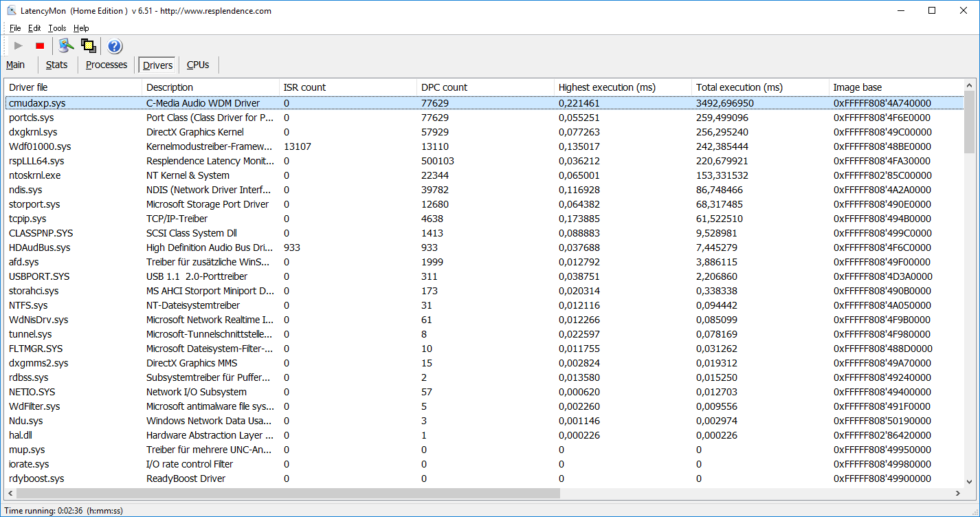Select the WdFilter.sys driver row
This screenshot has height=517, width=980.
(484, 406)
